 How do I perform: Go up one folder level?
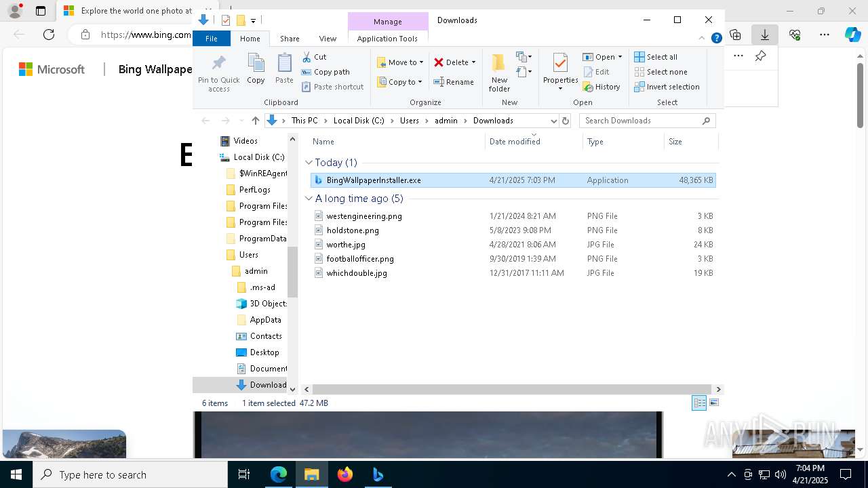(x=255, y=121)
